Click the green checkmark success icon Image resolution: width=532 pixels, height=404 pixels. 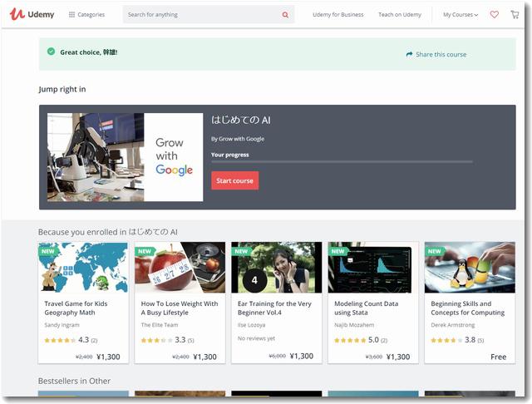tap(52, 52)
